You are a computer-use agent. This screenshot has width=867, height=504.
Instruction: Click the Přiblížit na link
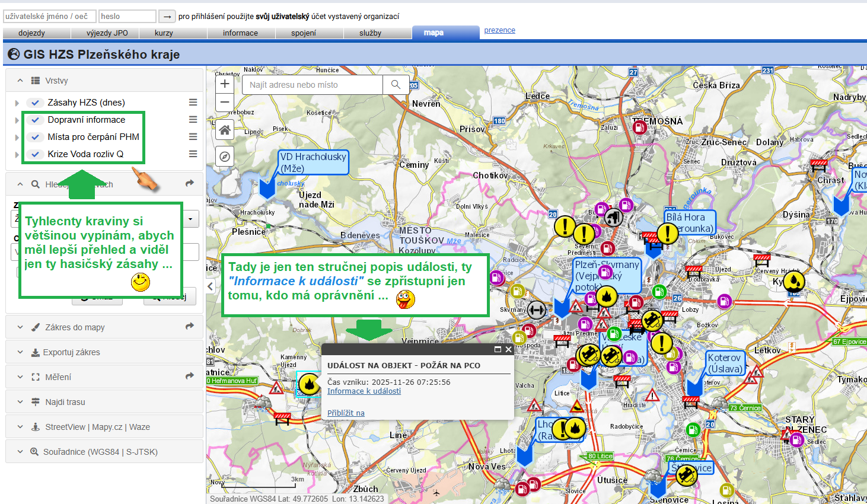(x=346, y=413)
